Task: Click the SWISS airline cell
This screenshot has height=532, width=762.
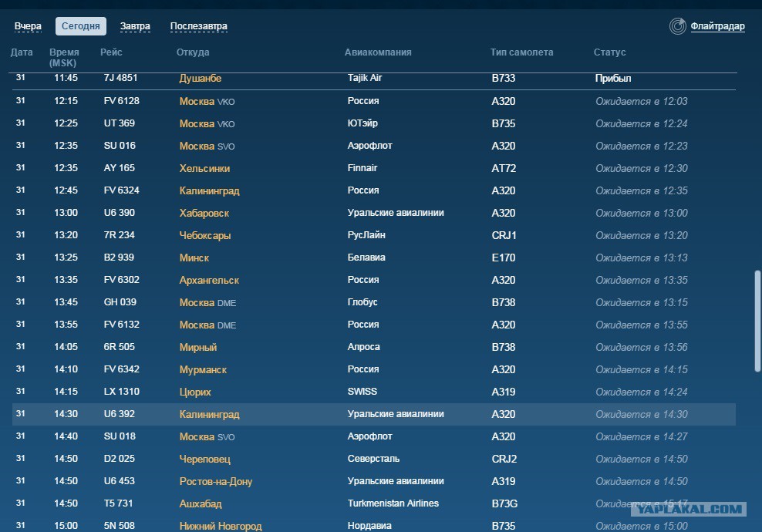Action: coord(362,392)
